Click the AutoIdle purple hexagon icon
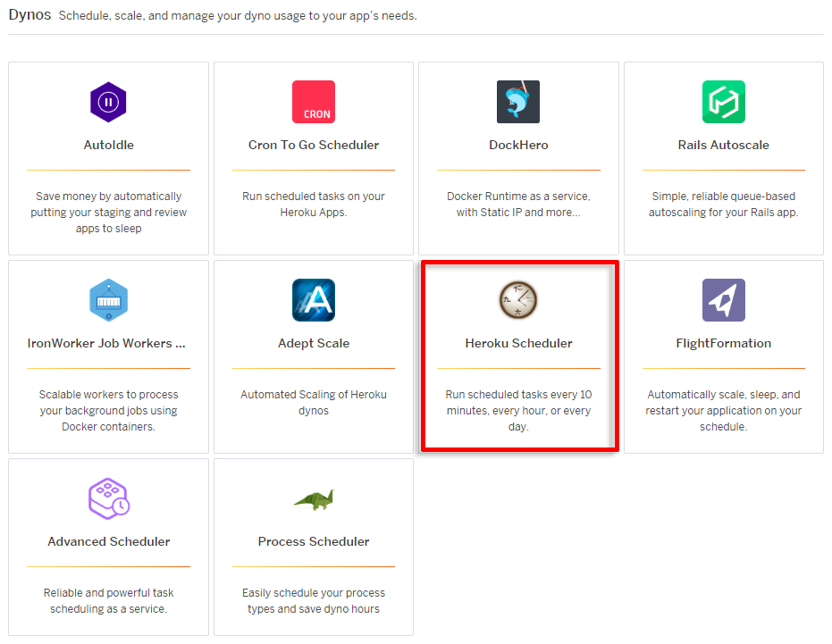 point(108,102)
